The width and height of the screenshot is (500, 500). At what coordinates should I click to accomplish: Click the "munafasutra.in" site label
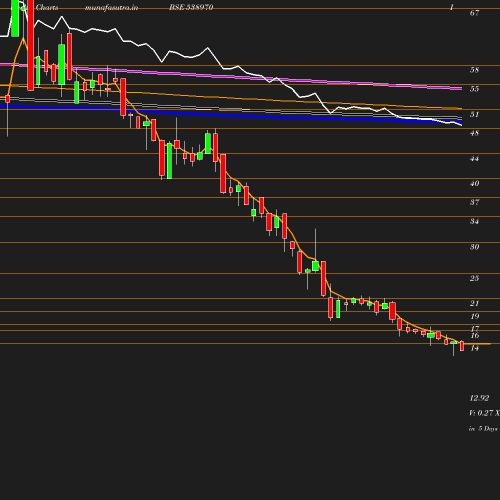click(111, 7)
